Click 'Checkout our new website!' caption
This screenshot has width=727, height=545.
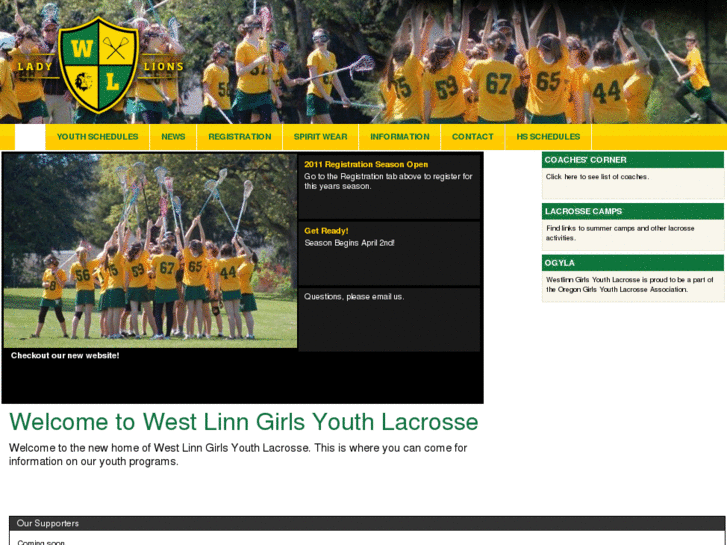(x=65, y=355)
